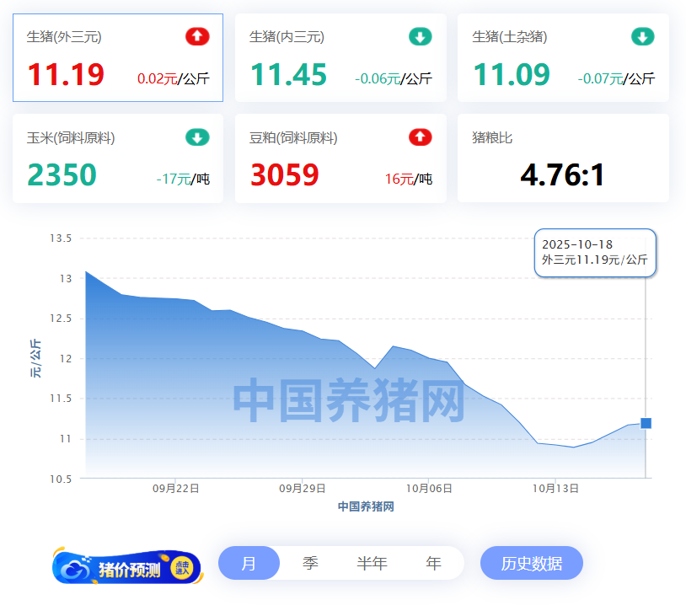Open the 猪价预测 banner text

coord(129,569)
